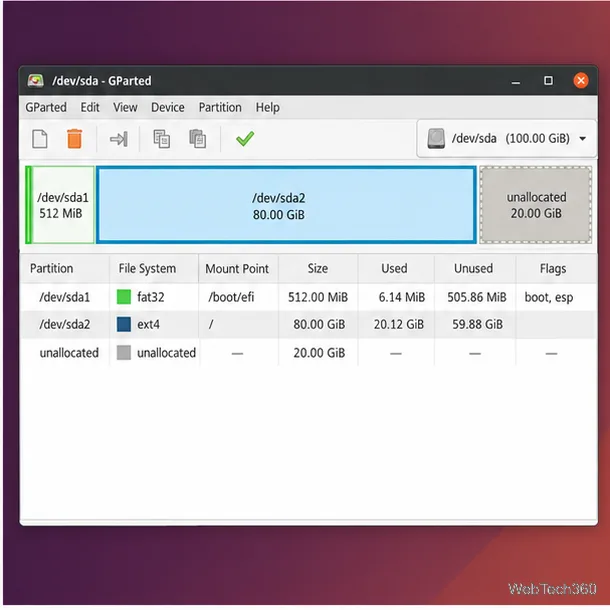The height and width of the screenshot is (610, 610).
Task: Close GParted with the orange X button
Action: pos(580,81)
